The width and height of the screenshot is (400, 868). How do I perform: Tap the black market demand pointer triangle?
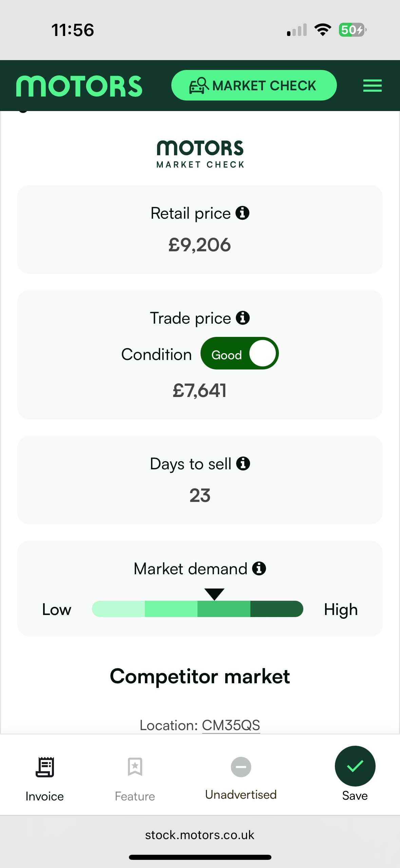point(214,594)
